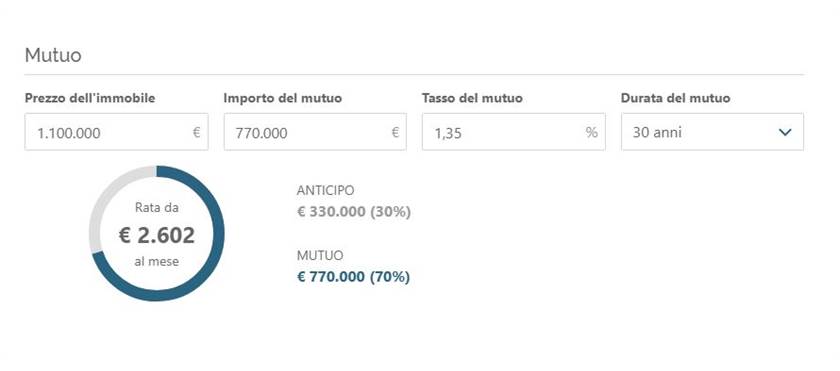Click the € 770.000 (70%) amount
The height and width of the screenshot is (371, 840).
click(x=353, y=277)
